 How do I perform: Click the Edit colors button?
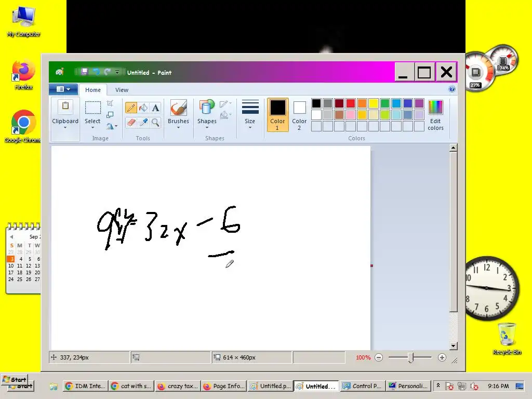[x=436, y=115]
